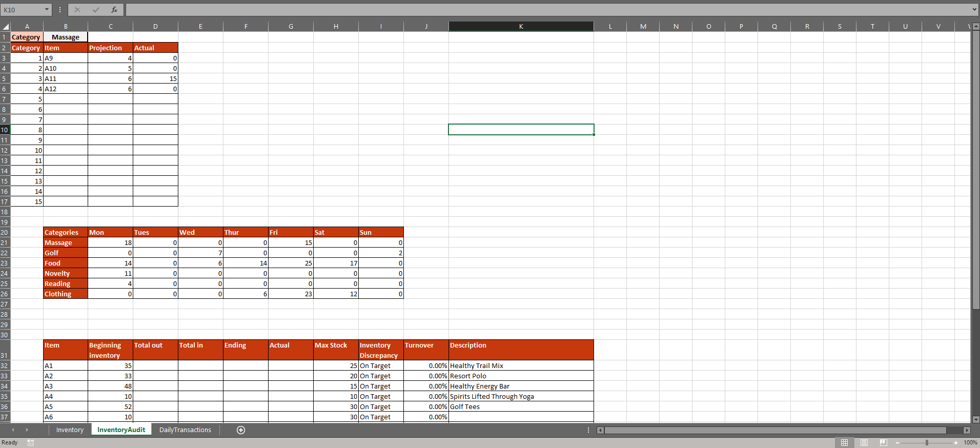The width and height of the screenshot is (980, 448).
Task: Click the Enter checkmark icon in formula bar
Action: [x=96, y=10]
